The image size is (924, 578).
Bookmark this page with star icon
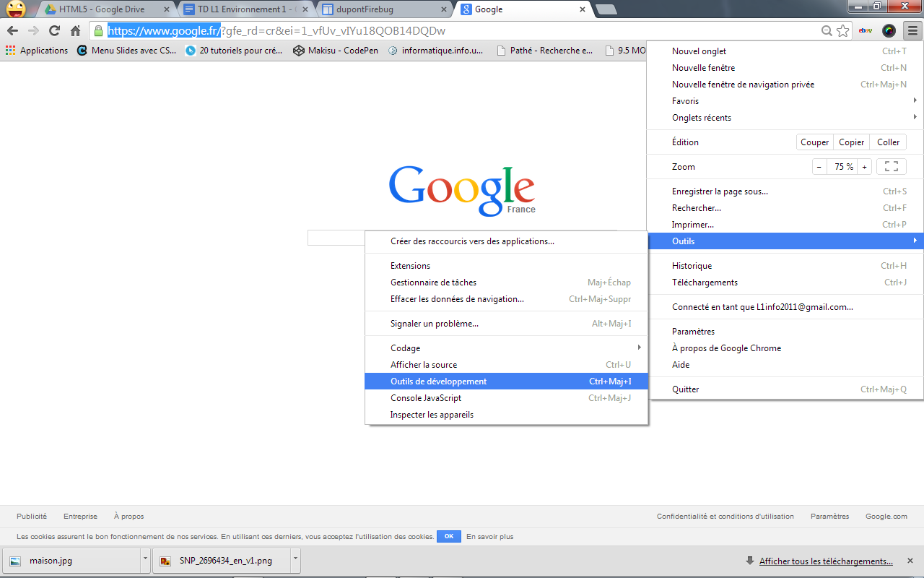coord(842,31)
